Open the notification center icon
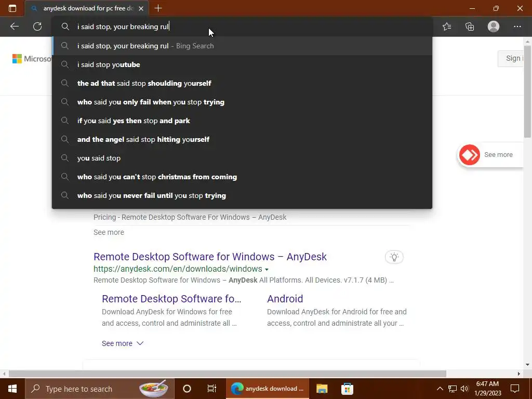Screen dimensions: 532x399 pyautogui.click(x=515, y=389)
